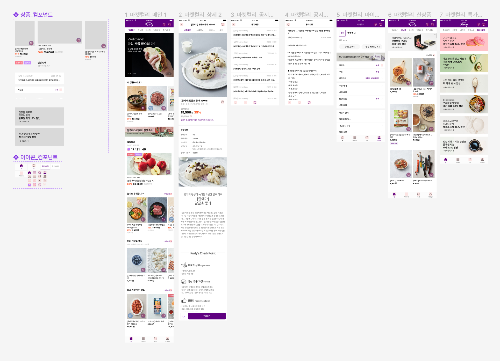Click the cart icon in frame 2 header
Screen dimensions: 500x361
(x=223, y=25)
